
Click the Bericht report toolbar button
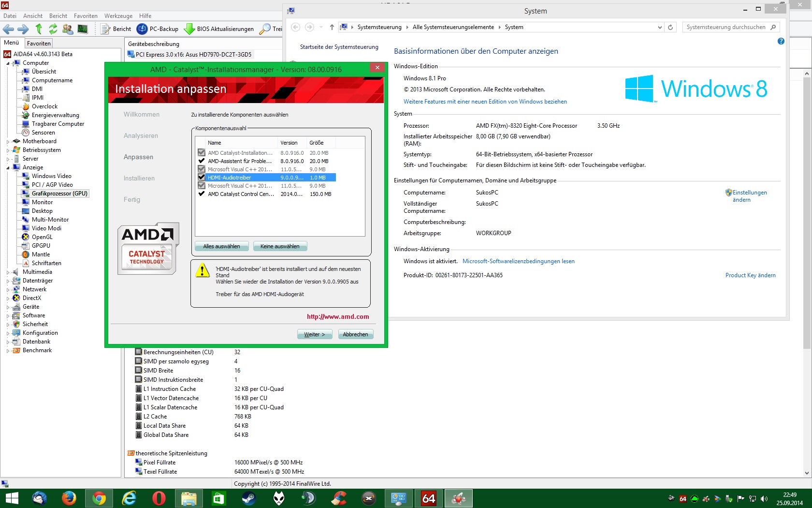pos(116,29)
